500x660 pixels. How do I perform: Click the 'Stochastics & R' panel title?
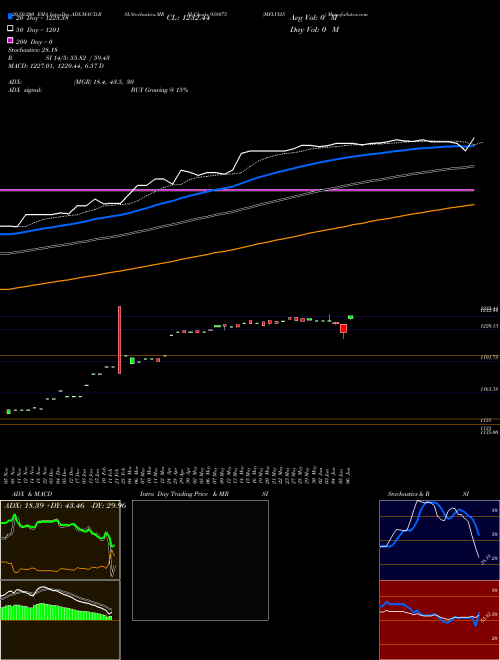coord(408,494)
